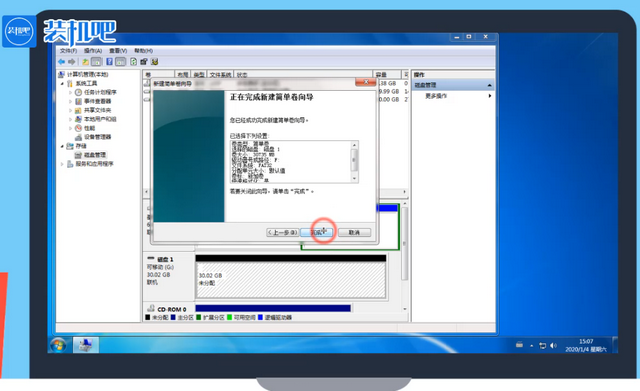Click the 完成 button in wizard
640x391 pixels.
[316, 232]
